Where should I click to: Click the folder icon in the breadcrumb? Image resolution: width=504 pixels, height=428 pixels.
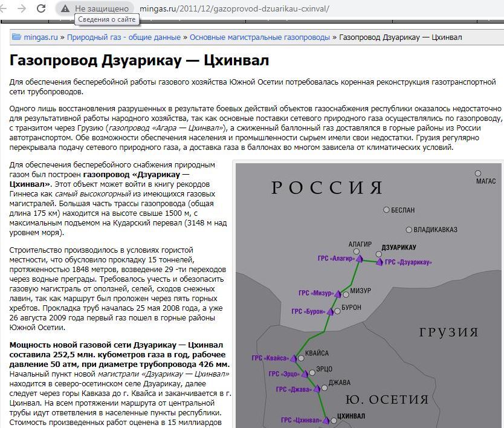16,37
